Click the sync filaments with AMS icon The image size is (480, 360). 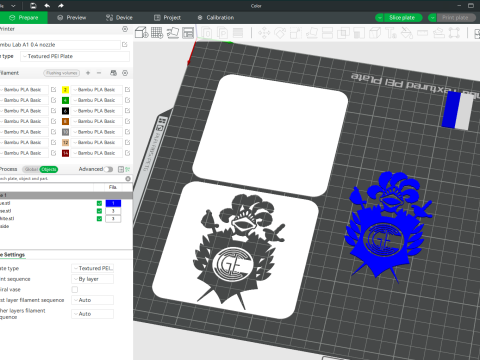113,73
